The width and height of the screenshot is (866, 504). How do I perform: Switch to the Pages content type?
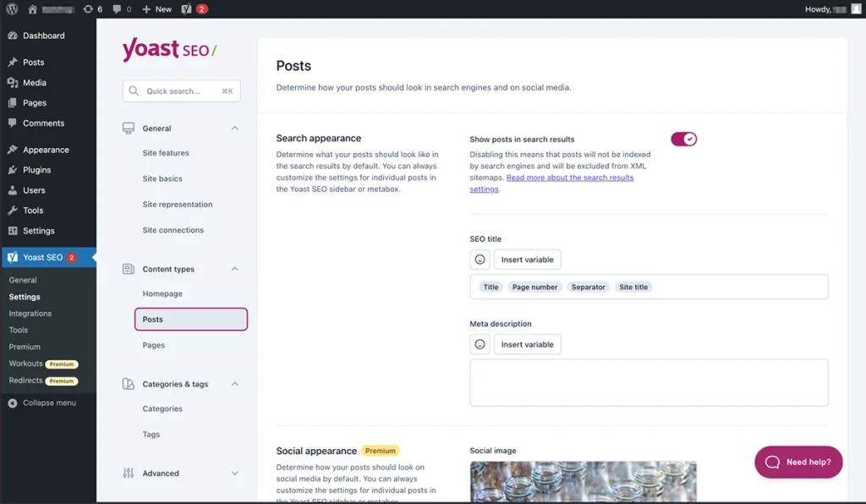coord(153,344)
